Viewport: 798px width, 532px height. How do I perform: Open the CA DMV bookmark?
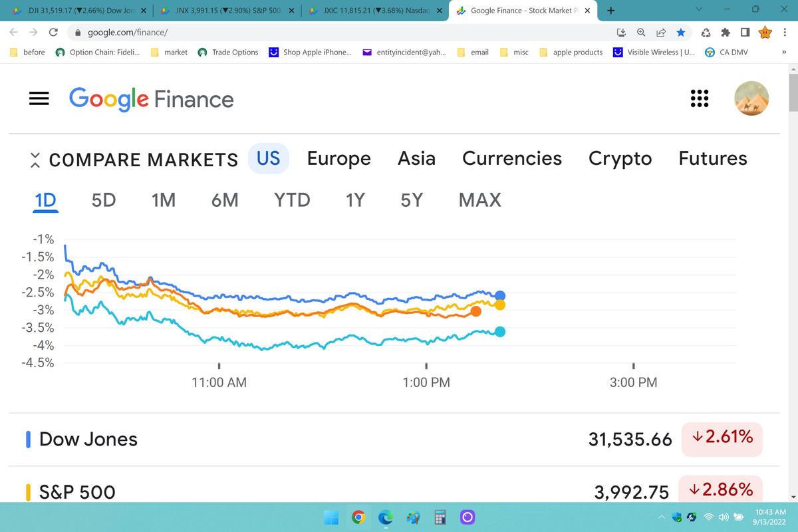726,52
